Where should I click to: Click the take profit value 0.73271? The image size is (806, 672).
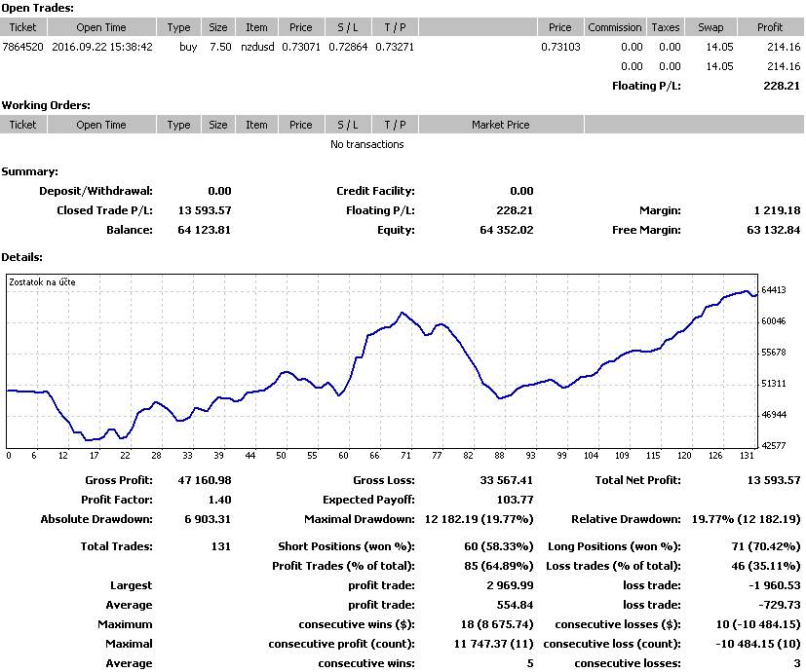point(395,47)
